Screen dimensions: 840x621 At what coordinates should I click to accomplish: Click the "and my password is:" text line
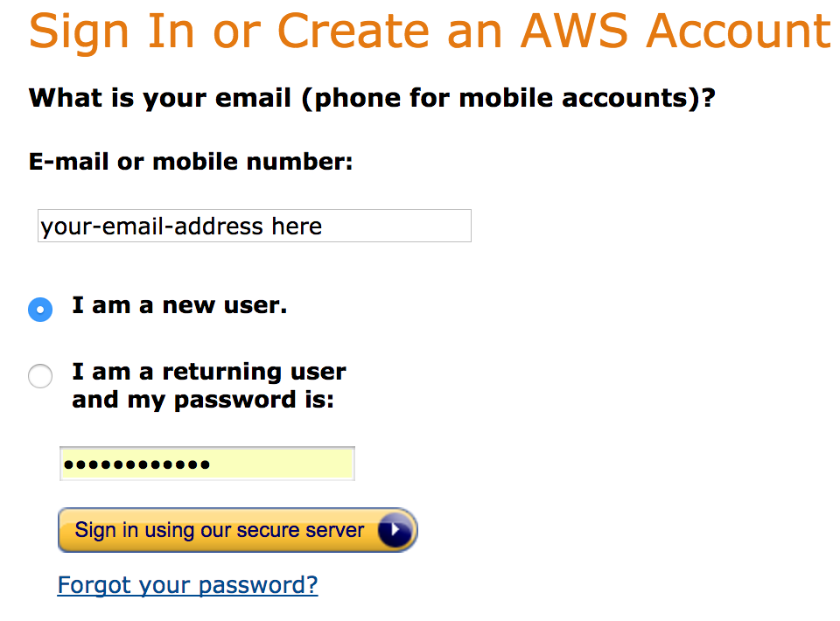click(x=202, y=400)
